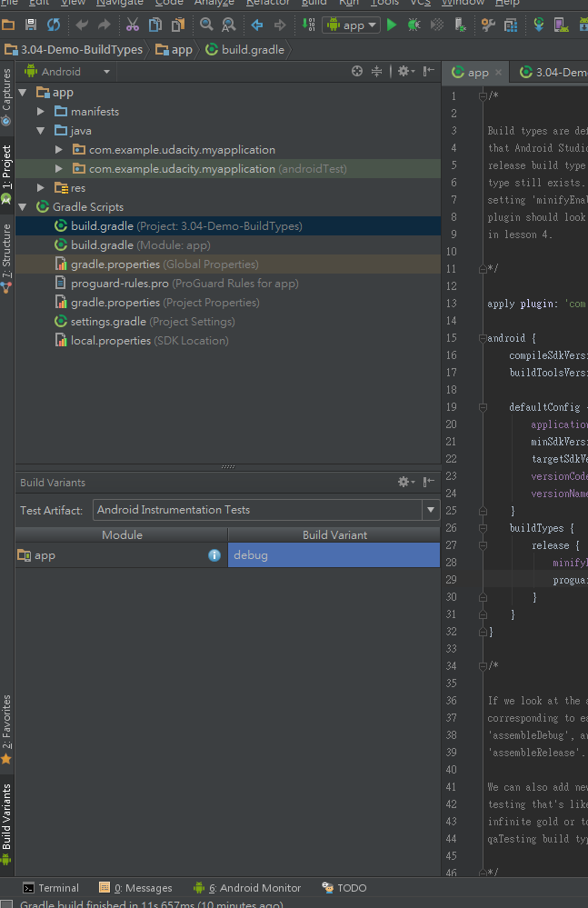588x908 pixels.
Task: Hide the Project panel with the hide icon
Action: click(428, 71)
